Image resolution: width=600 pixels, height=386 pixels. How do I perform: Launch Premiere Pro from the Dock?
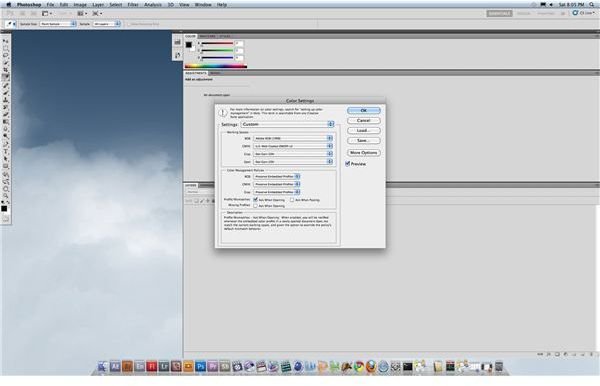click(212, 367)
